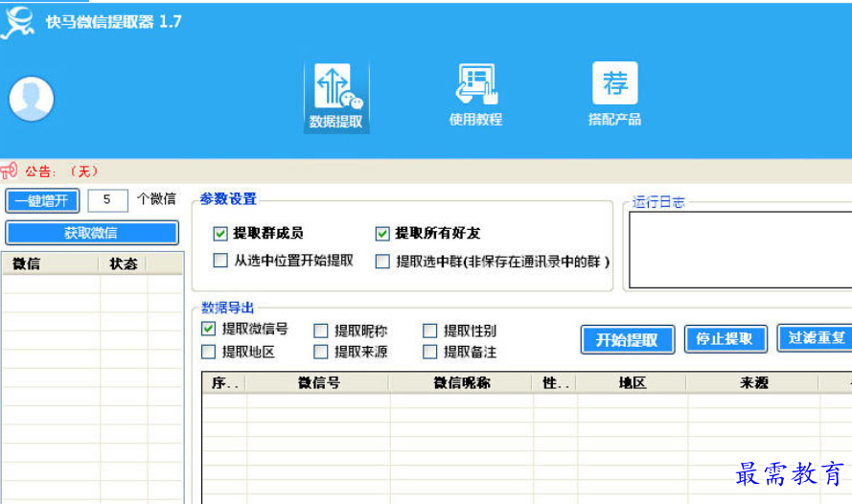Click the 序.. column header

point(224,383)
